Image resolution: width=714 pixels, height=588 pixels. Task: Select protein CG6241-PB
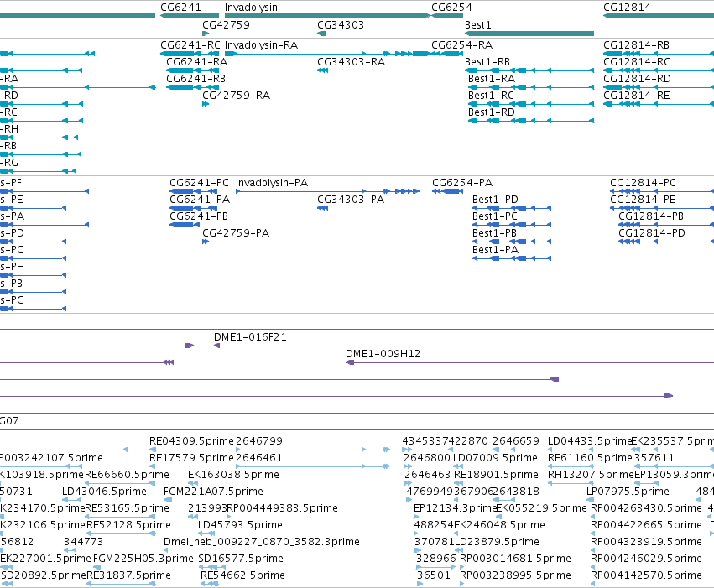coord(199,216)
